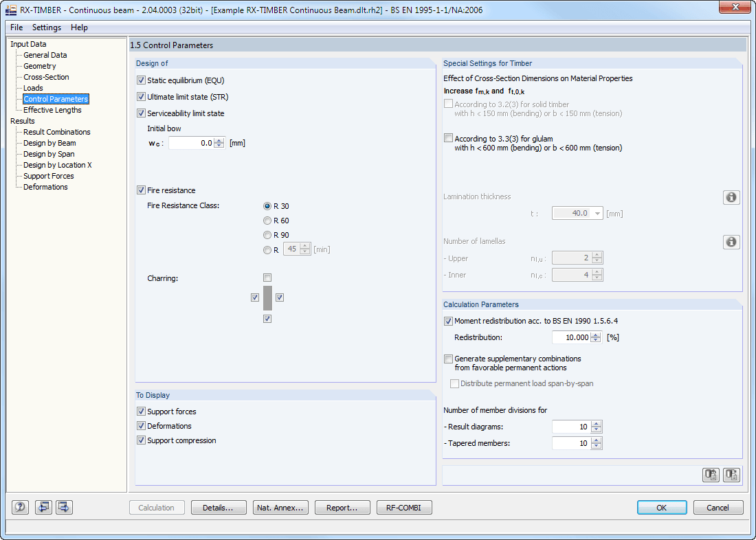This screenshot has width=756, height=540.
Task: Open the Settings menu
Action: [x=47, y=27]
